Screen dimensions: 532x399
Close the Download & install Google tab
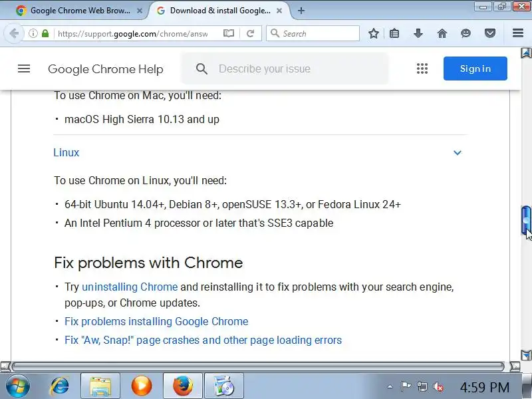(279, 11)
